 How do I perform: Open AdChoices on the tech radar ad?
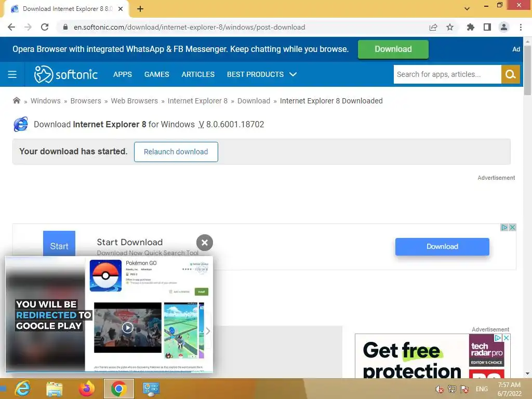[498, 338]
